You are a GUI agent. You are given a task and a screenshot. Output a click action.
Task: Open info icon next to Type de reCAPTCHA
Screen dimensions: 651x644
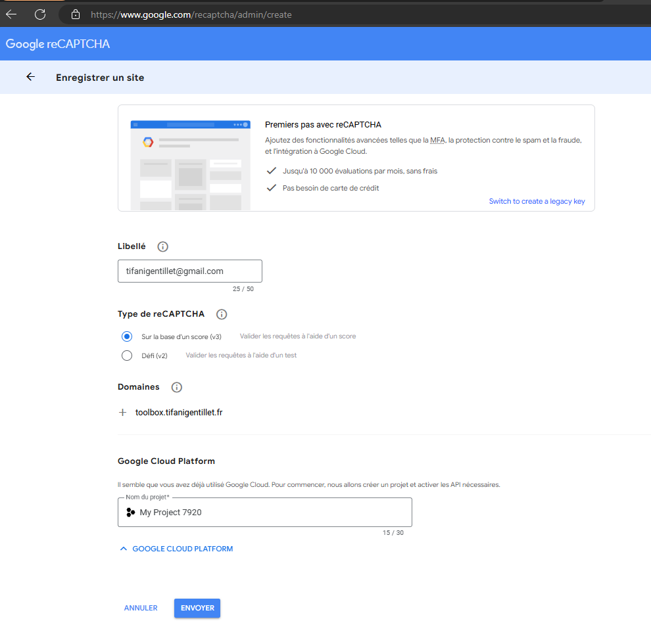click(x=222, y=314)
